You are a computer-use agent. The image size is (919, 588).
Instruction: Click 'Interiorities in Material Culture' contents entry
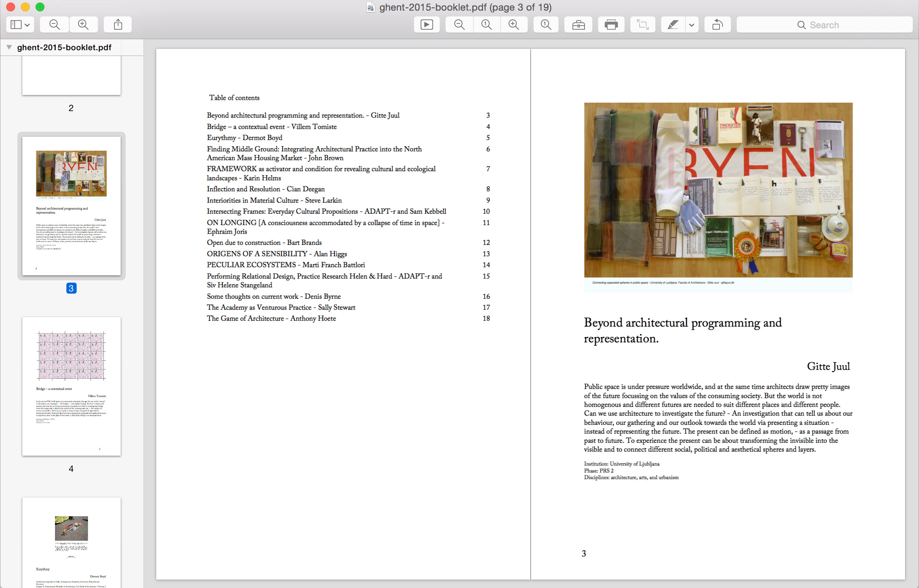[x=274, y=201]
